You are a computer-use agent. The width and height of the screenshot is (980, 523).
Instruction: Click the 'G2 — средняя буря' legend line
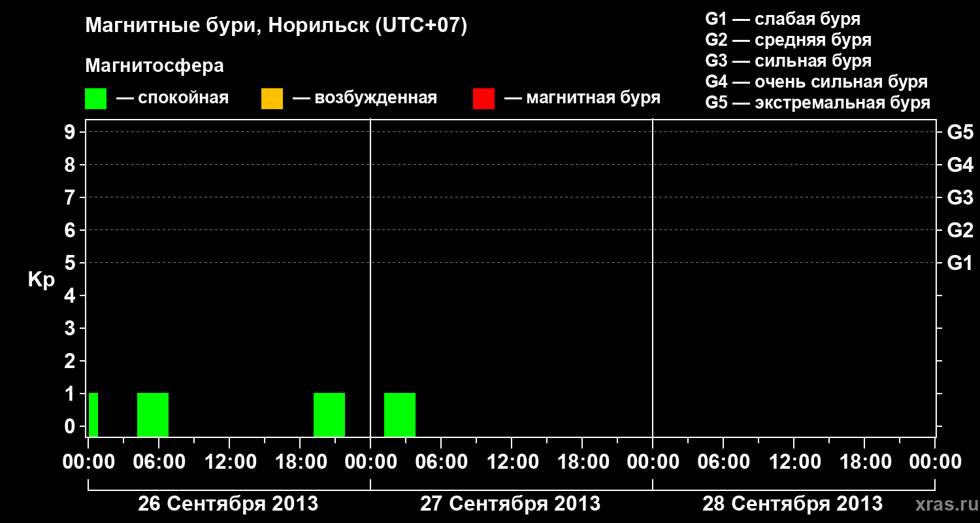pyautogui.click(x=788, y=40)
